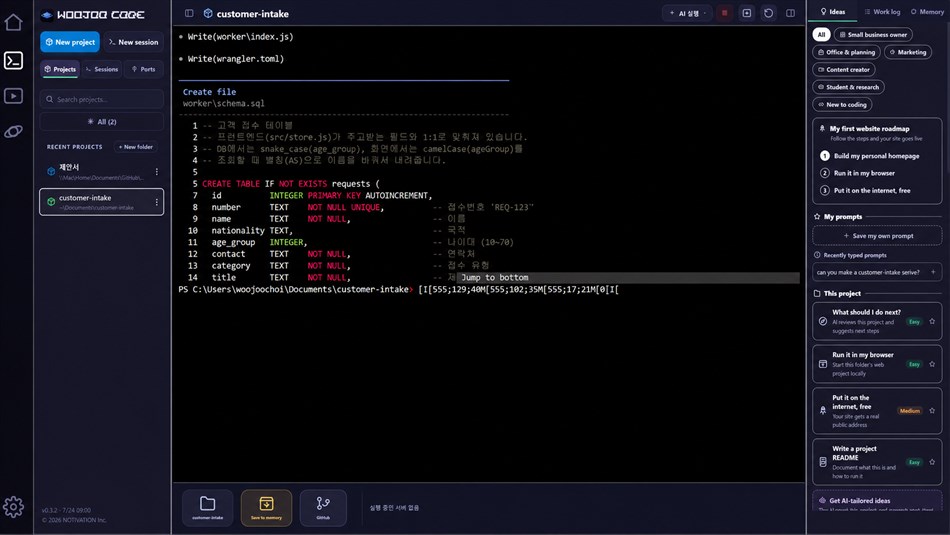Image resolution: width=950 pixels, height=535 pixels.
Task: Open the GitHub button in the bottom bar
Action: tap(323, 507)
